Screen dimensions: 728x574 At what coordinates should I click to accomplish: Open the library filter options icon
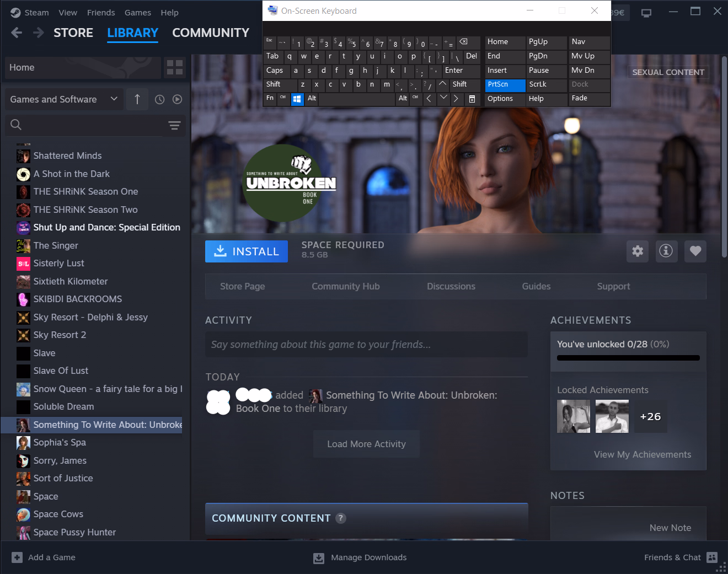[174, 125]
